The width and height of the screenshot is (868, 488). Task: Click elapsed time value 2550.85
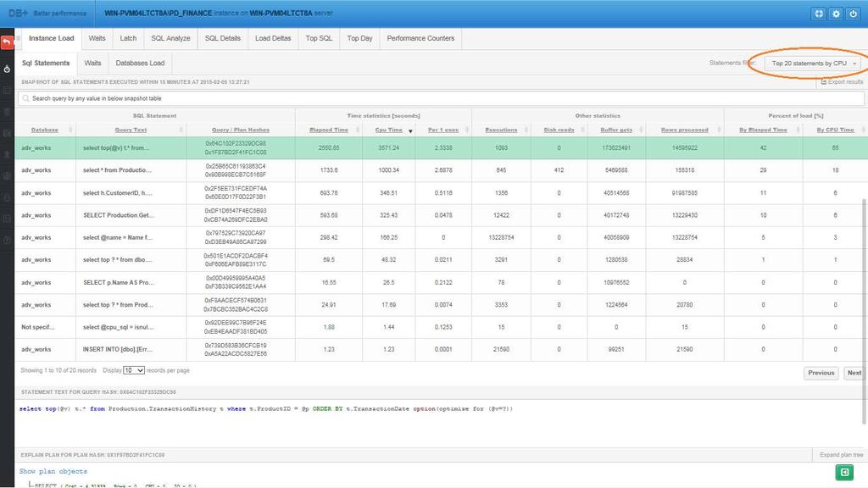[329, 147]
